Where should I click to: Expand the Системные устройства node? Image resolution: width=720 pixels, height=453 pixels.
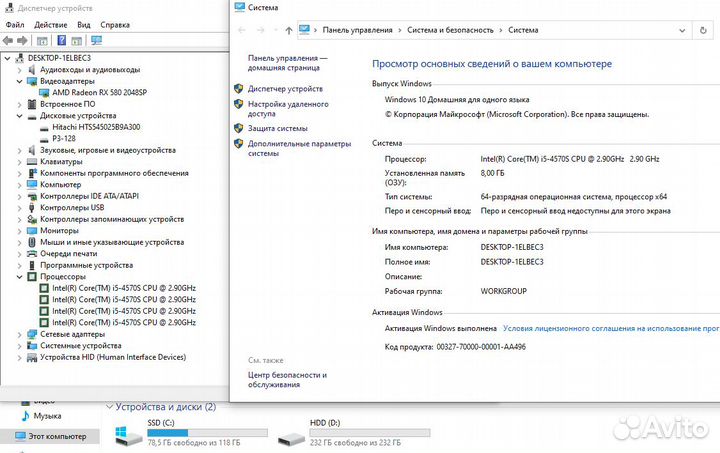(x=19, y=346)
